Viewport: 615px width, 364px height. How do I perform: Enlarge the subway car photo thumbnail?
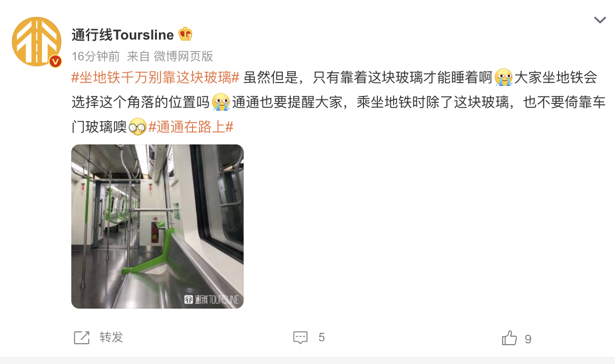(x=157, y=227)
